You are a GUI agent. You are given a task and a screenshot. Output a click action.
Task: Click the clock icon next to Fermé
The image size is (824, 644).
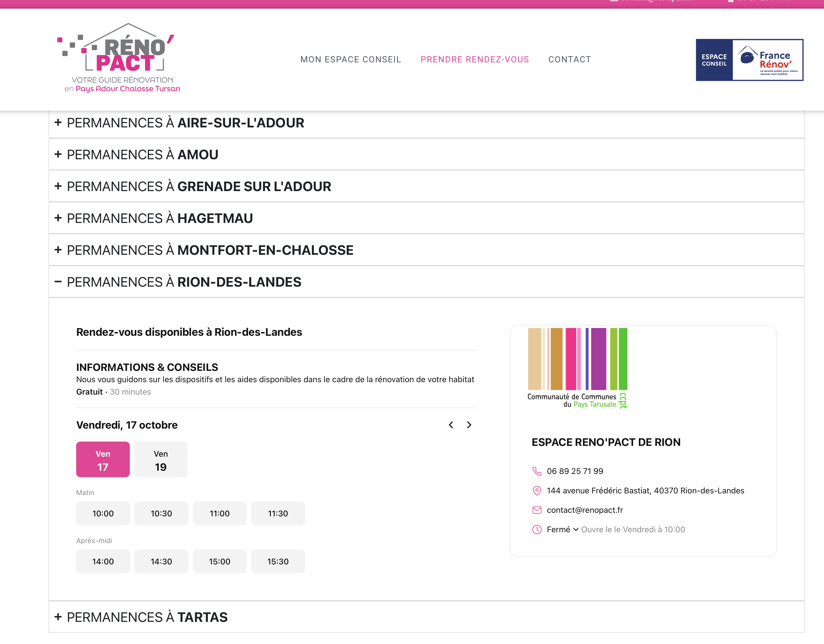pos(536,529)
